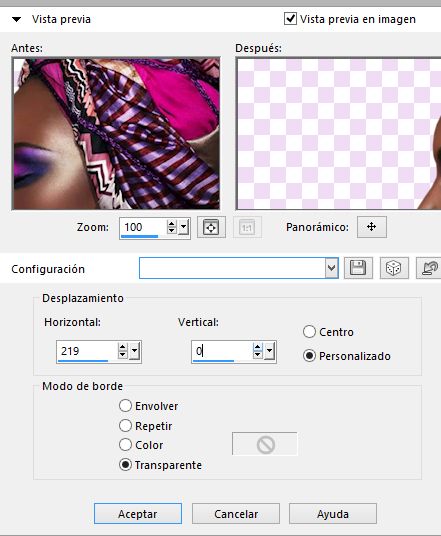Open help with the Ayuda button
The image size is (441, 536).
coord(333,513)
